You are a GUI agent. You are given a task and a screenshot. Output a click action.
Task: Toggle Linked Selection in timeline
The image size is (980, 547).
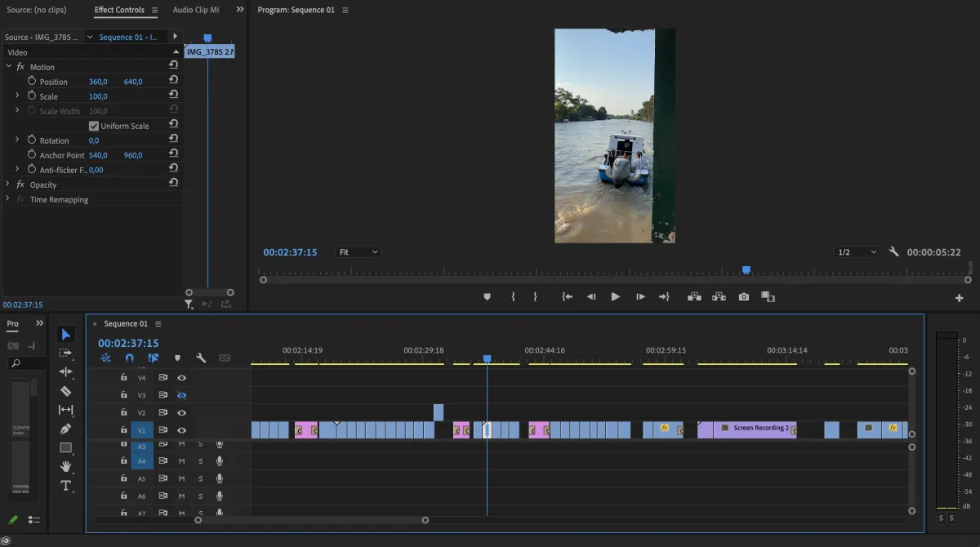(153, 358)
